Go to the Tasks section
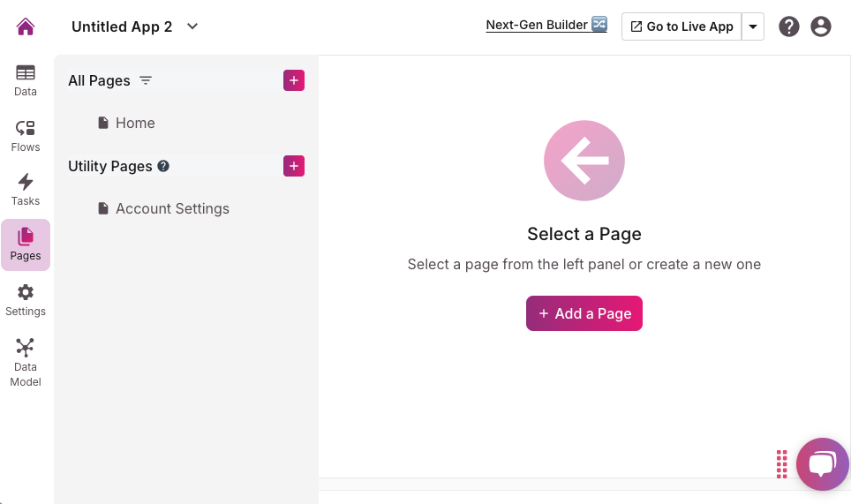The image size is (851, 504). (26, 190)
